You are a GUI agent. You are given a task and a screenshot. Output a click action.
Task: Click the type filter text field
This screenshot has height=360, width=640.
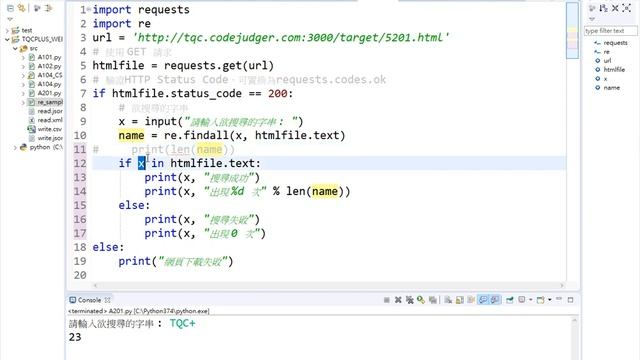pos(610,31)
